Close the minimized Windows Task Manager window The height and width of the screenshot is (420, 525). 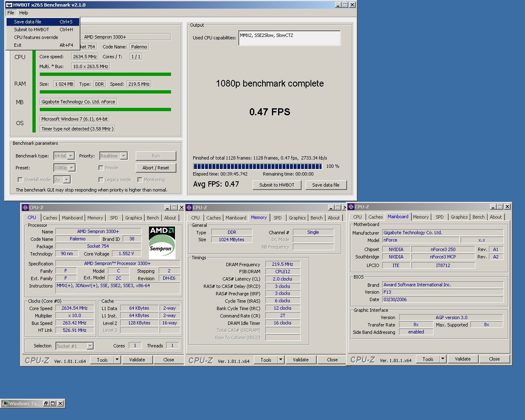click(x=60, y=404)
